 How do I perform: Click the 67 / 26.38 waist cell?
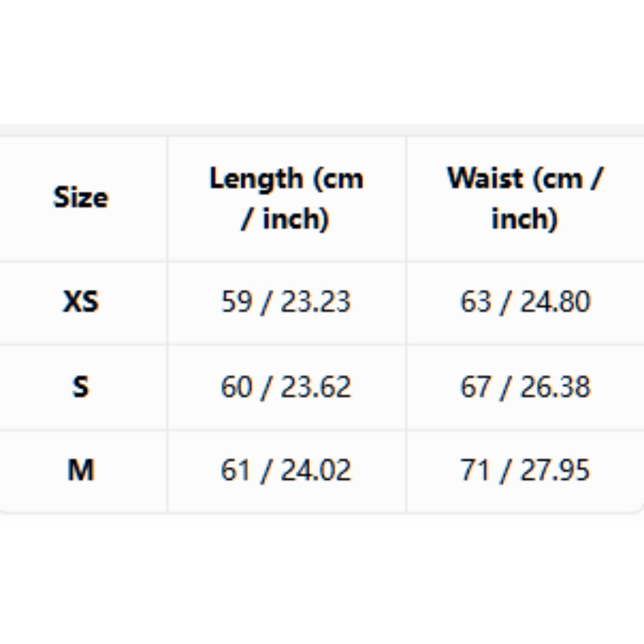(x=526, y=387)
